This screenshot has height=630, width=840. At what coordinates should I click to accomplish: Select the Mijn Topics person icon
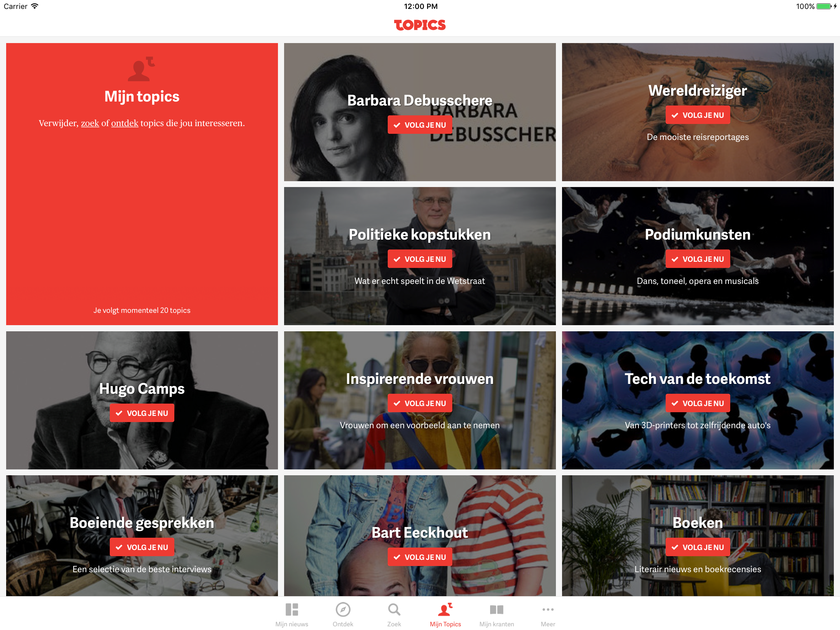tap(445, 609)
